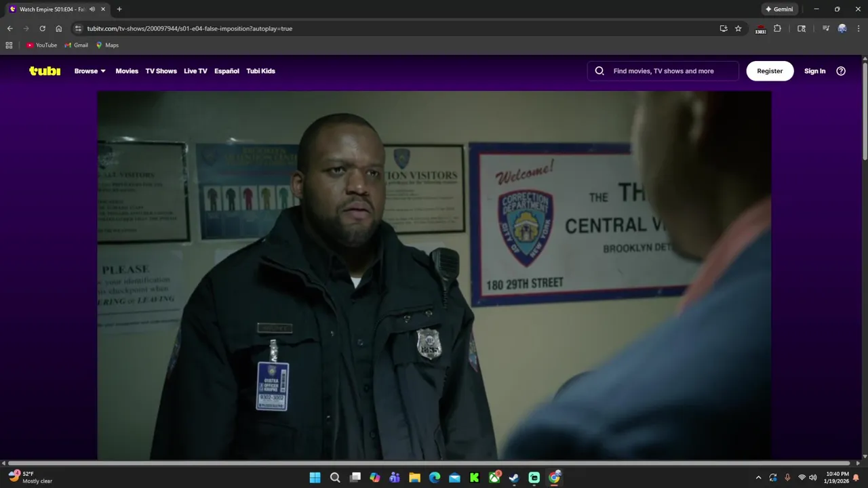Open the YouTube bookmark

41,45
